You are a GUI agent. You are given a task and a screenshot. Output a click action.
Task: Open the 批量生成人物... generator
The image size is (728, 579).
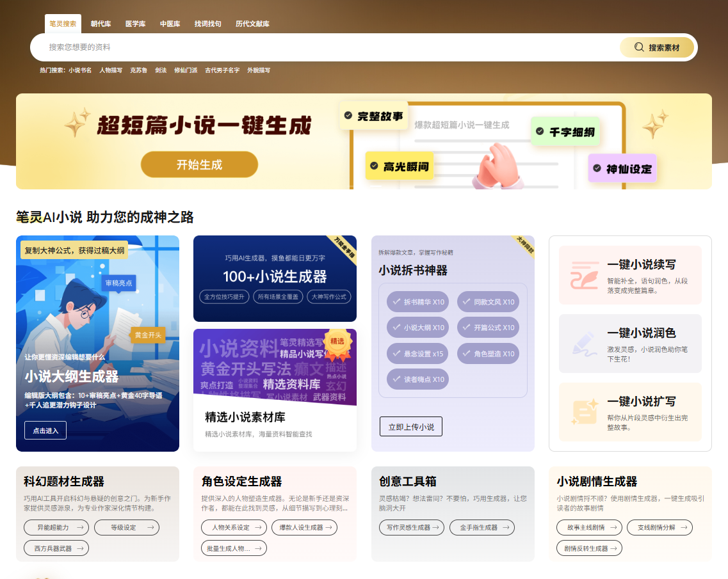pos(234,548)
